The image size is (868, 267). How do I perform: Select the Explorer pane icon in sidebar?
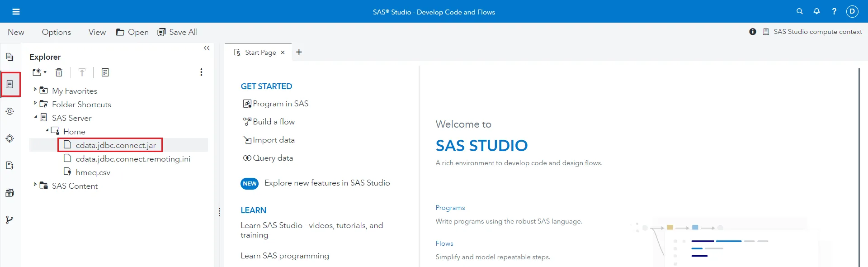(x=10, y=84)
